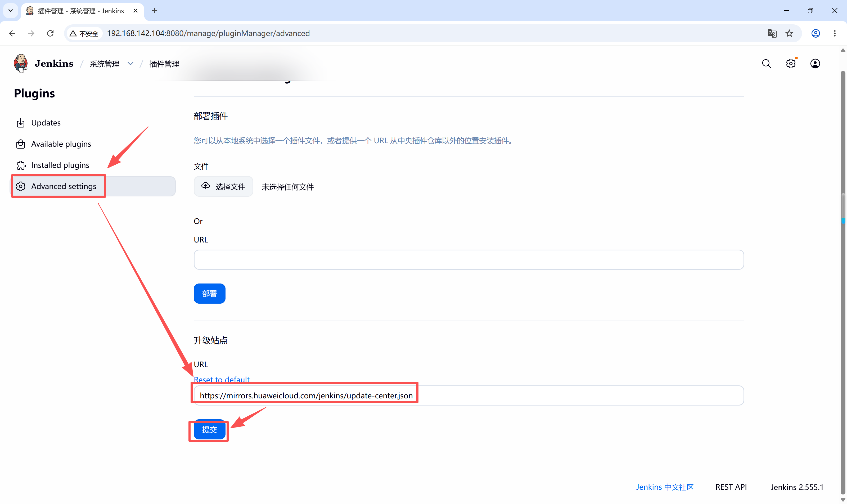Click the 插件管理 breadcrumb link
Image resolution: width=847 pixels, height=504 pixels.
[164, 64]
